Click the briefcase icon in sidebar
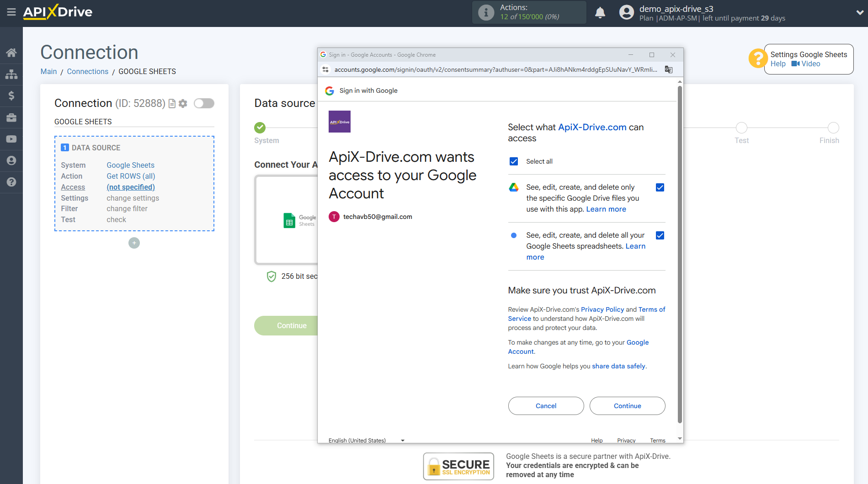868x484 pixels. tap(11, 117)
